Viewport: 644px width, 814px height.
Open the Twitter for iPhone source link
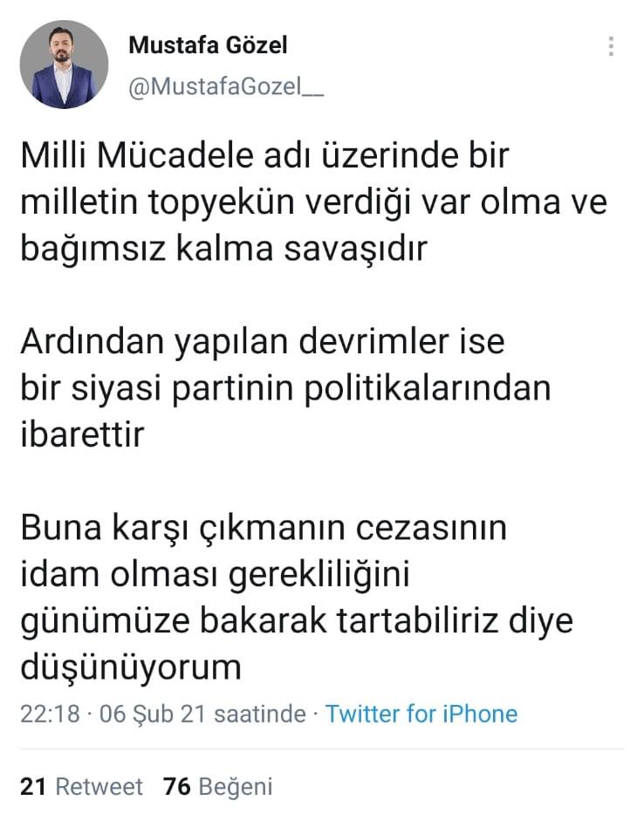(421, 714)
